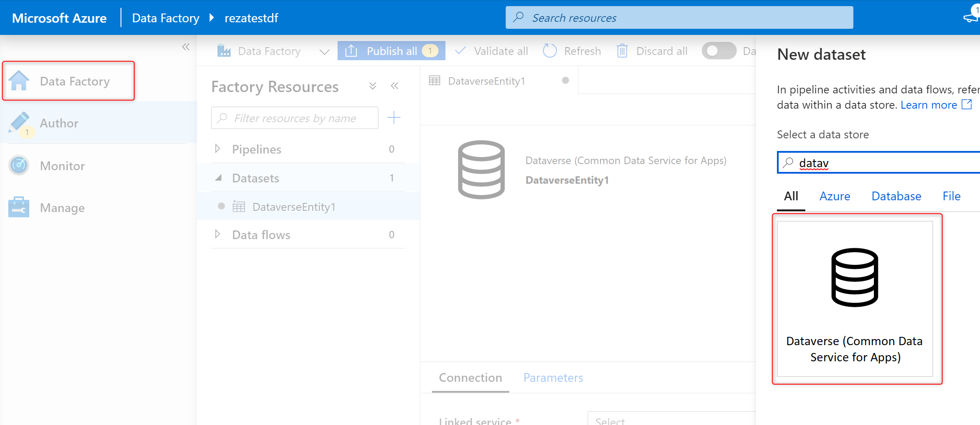
Task: Enable the Data Flow debug toggle
Action: pos(719,51)
